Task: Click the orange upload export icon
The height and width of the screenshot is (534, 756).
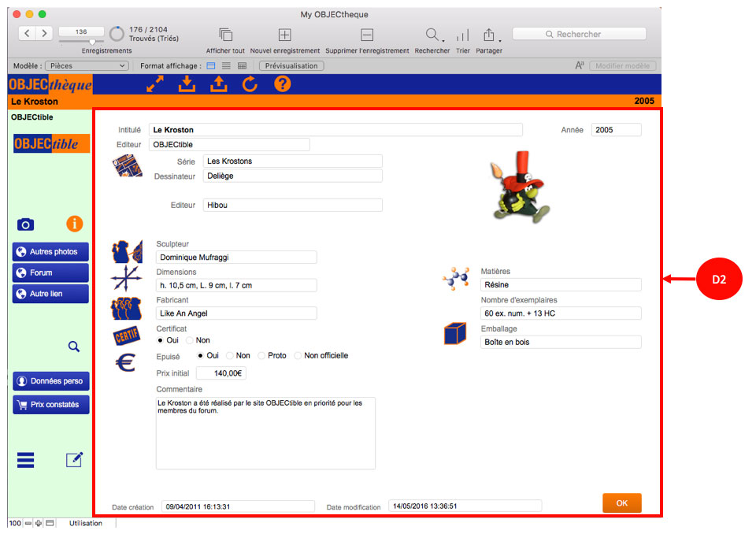Action: click(x=218, y=84)
